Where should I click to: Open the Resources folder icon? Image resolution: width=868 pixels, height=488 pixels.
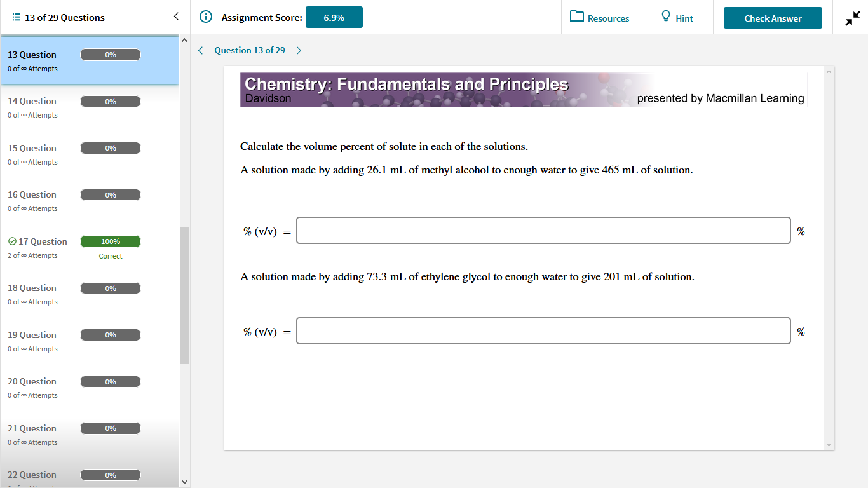click(x=577, y=17)
